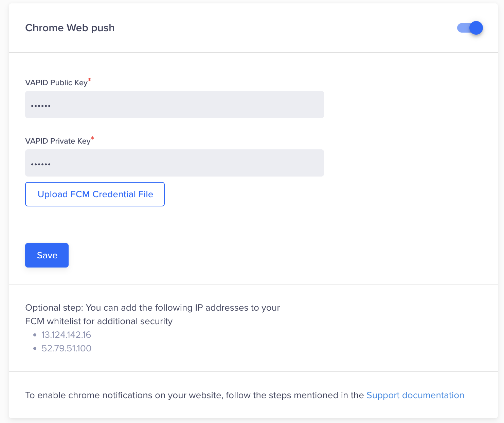Screen dimensions: 504x423
Task: Toggle the Chrome Web push switch
Action: point(470,28)
